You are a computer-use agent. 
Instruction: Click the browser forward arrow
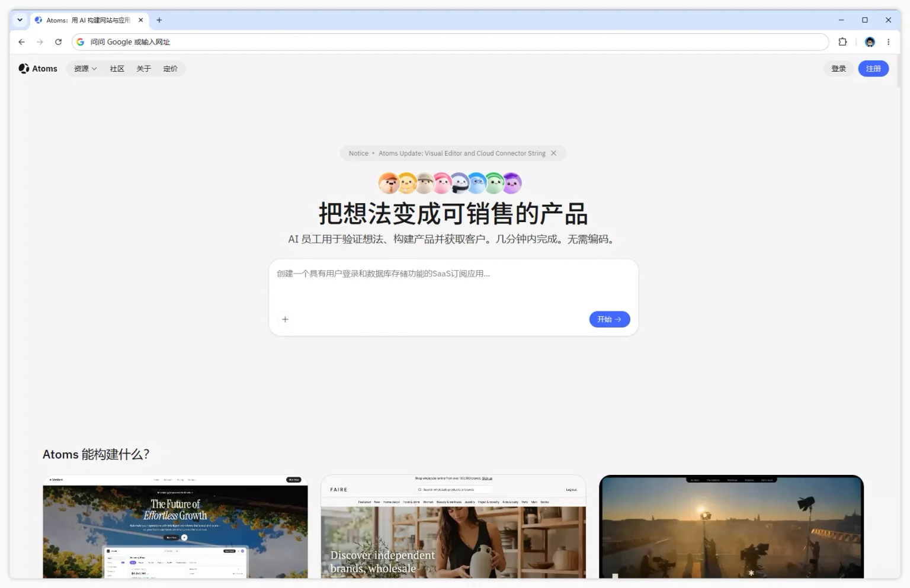[x=40, y=42]
